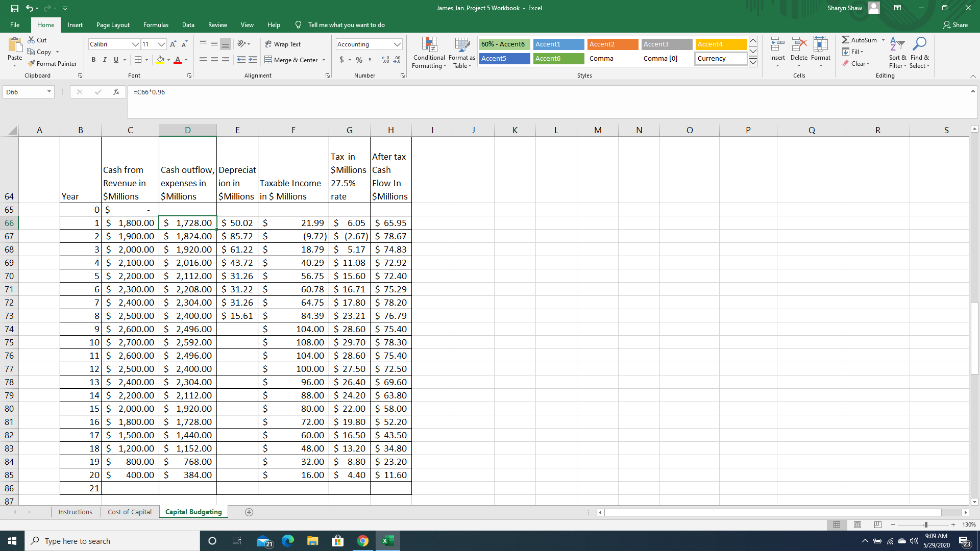Click the Share button
This screenshot has width=980, height=551.
[955, 25]
